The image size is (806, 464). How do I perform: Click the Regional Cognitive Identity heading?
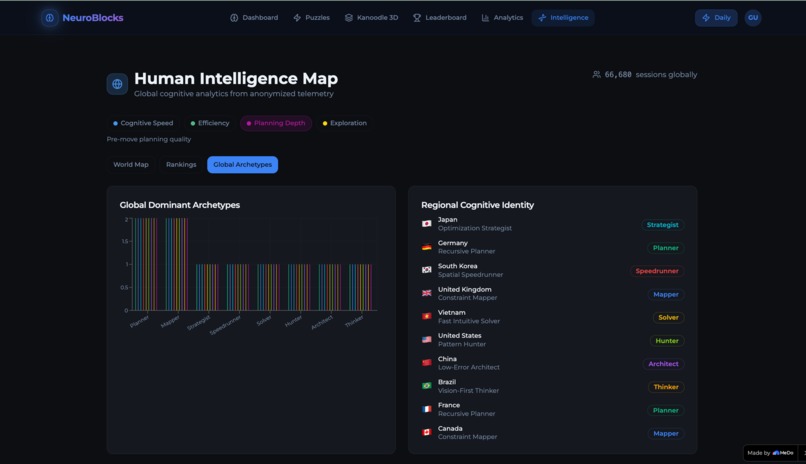click(x=478, y=205)
